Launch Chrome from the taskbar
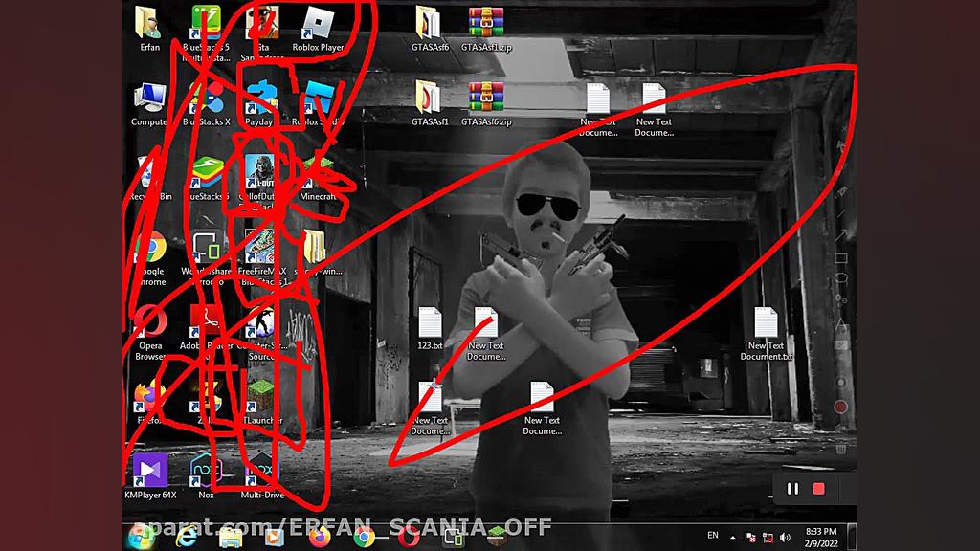 point(364,537)
